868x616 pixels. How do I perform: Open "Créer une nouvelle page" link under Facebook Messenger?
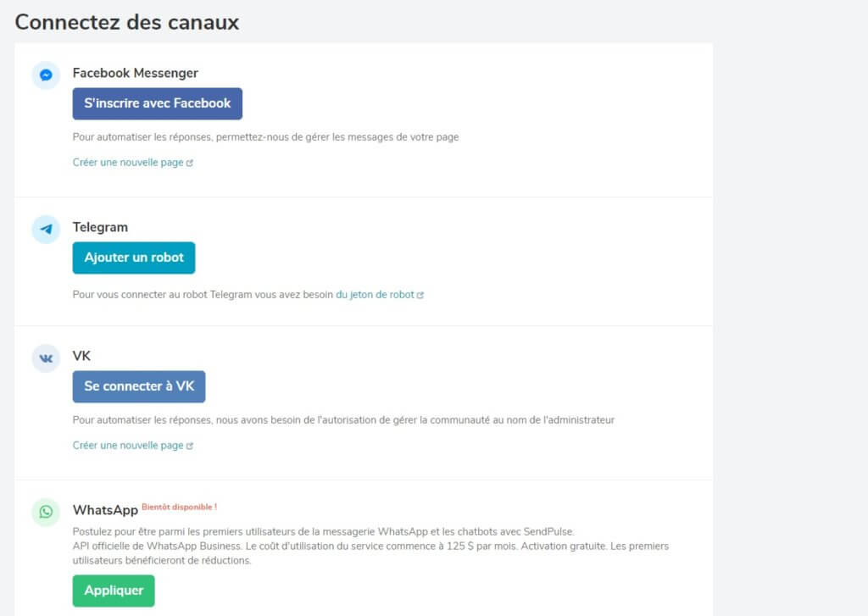(x=128, y=162)
